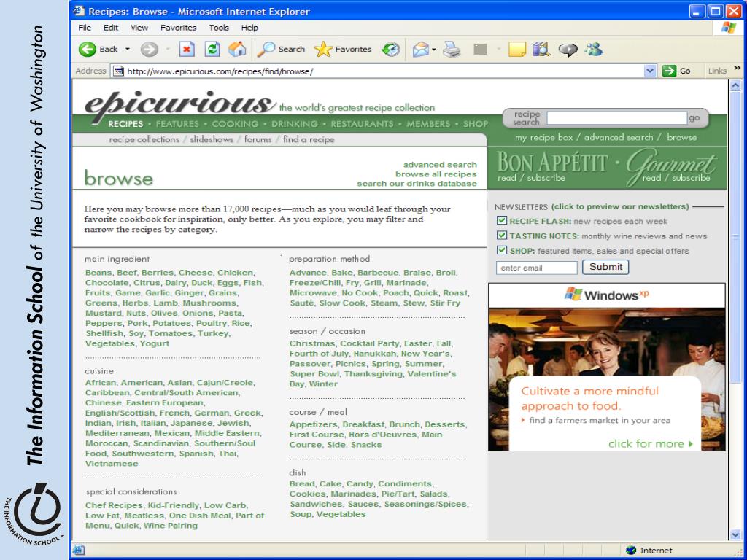Click the Windows XP ad logo
This screenshot has width=747, height=560.
pyautogui.click(x=607, y=295)
